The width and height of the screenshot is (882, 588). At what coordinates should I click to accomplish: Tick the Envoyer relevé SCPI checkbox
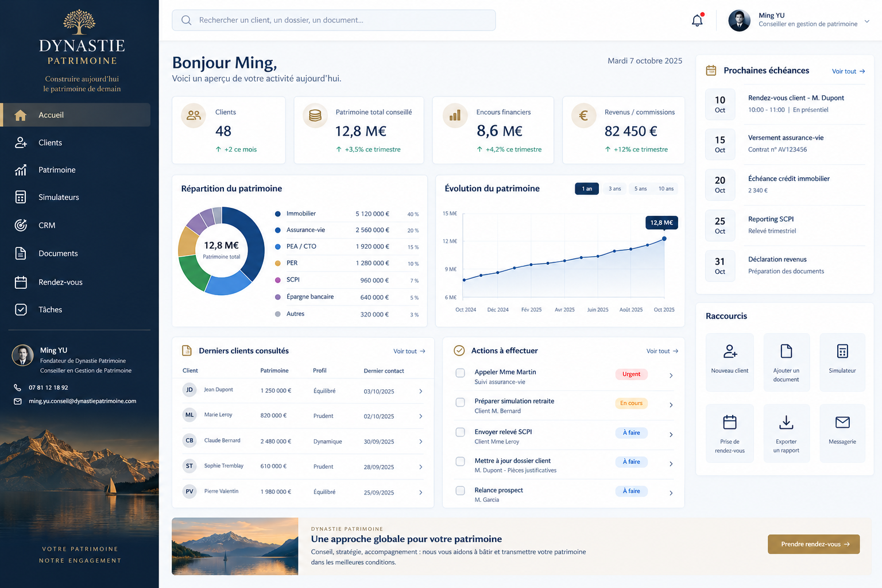tap(460, 432)
